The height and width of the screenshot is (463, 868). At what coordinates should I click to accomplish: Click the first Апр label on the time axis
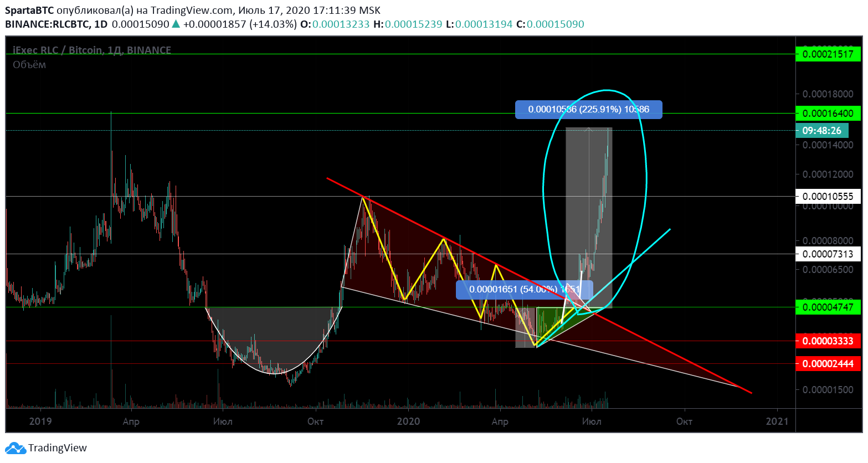click(131, 421)
